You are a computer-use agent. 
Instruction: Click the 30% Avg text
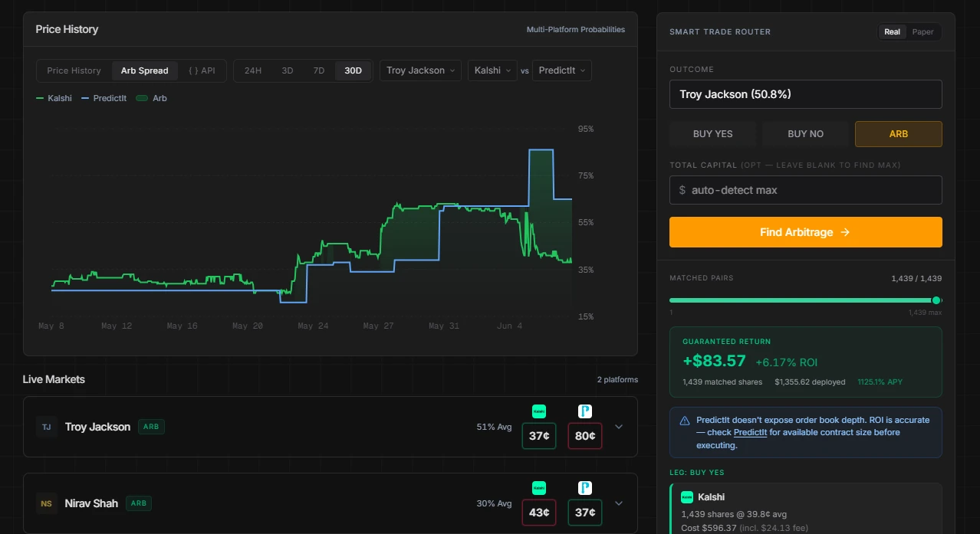click(494, 503)
